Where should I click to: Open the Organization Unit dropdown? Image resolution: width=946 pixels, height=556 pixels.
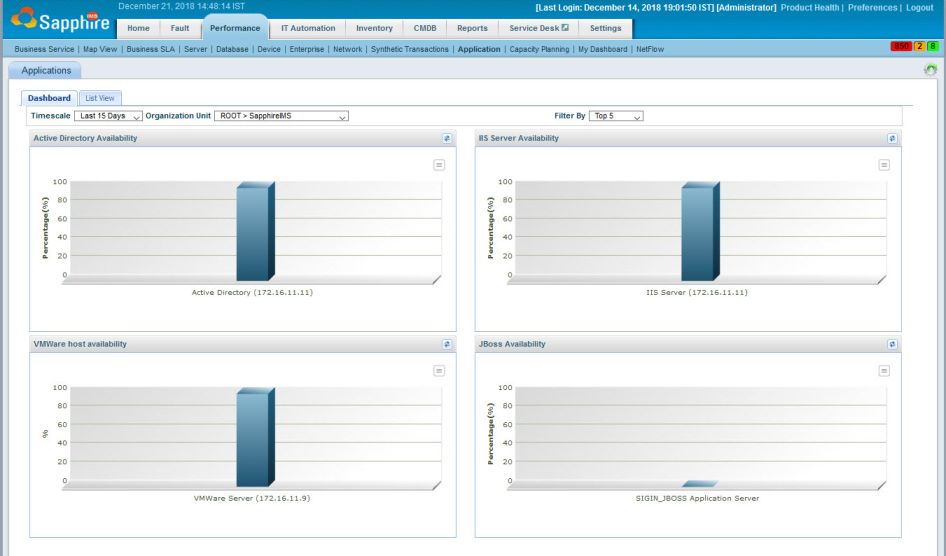[281, 116]
